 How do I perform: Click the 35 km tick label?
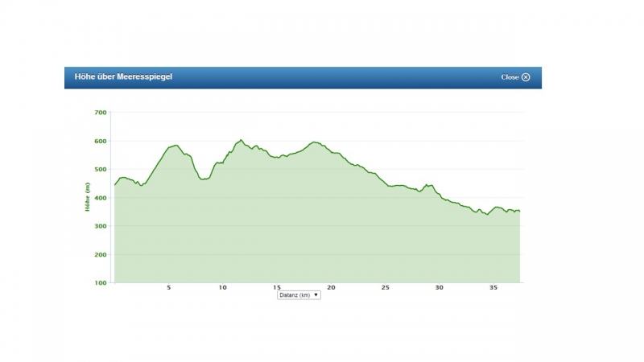(x=493, y=288)
